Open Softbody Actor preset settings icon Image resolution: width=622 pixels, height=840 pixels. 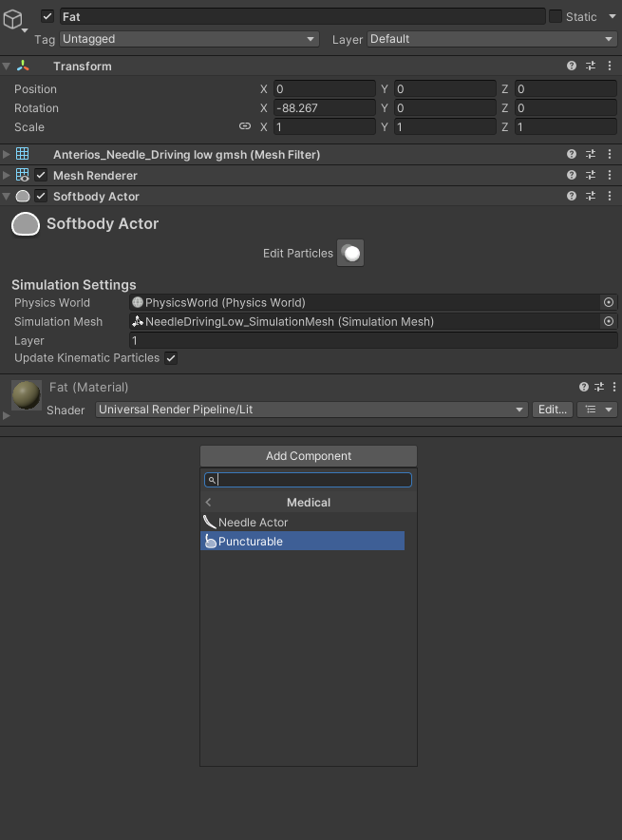[591, 197]
